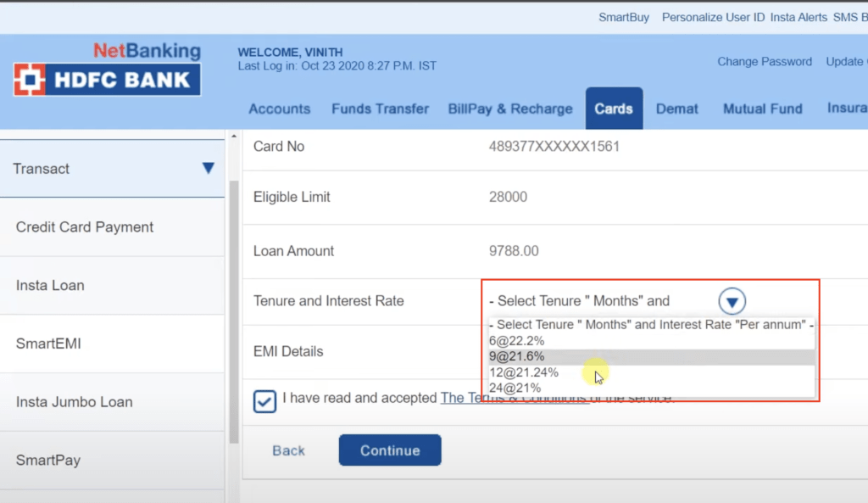Click the sidebar scroll up arrow
The width and height of the screenshot is (868, 503).
(x=234, y=136)
